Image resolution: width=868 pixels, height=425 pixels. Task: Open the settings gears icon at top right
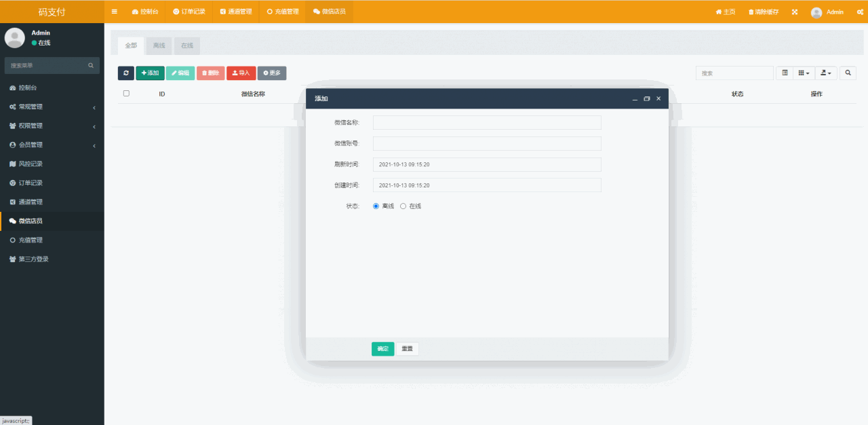(x=860, y=12)
